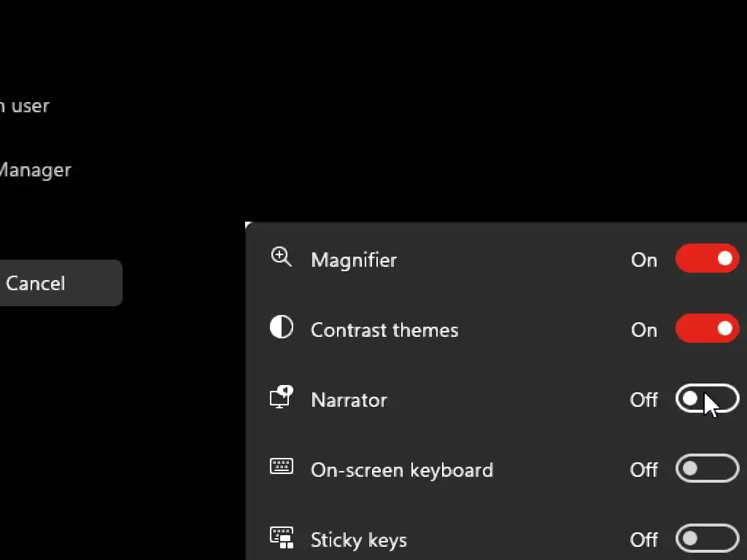This screenshot has width=747, height=560.
Task: Click the 'Off' status beside Narrator
Action: click(x=644, y=400)
